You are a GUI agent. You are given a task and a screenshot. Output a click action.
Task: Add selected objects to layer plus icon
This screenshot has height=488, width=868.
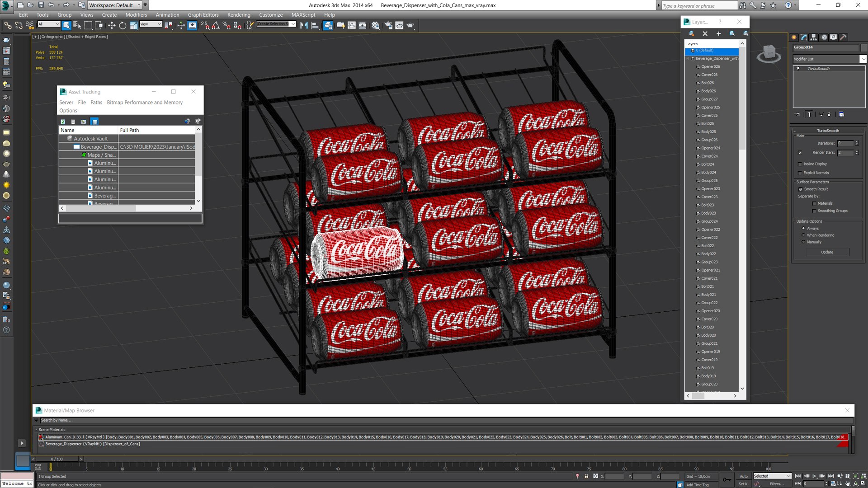[718, 33]
